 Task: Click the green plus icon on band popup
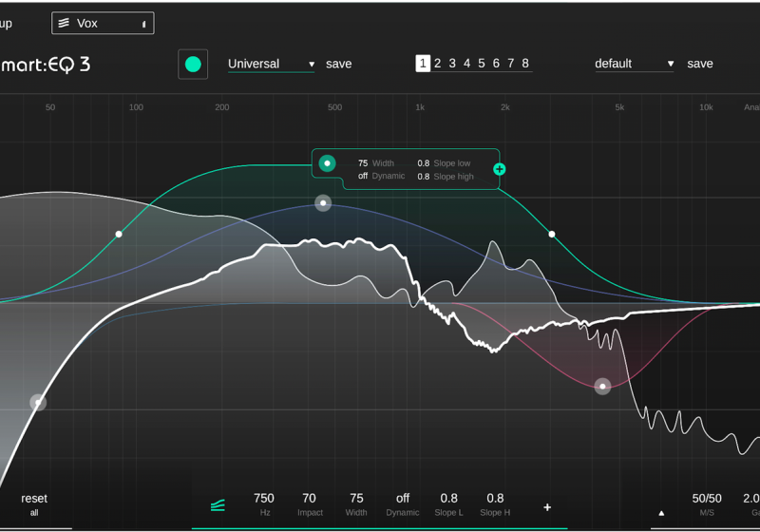tap(499, 169)
